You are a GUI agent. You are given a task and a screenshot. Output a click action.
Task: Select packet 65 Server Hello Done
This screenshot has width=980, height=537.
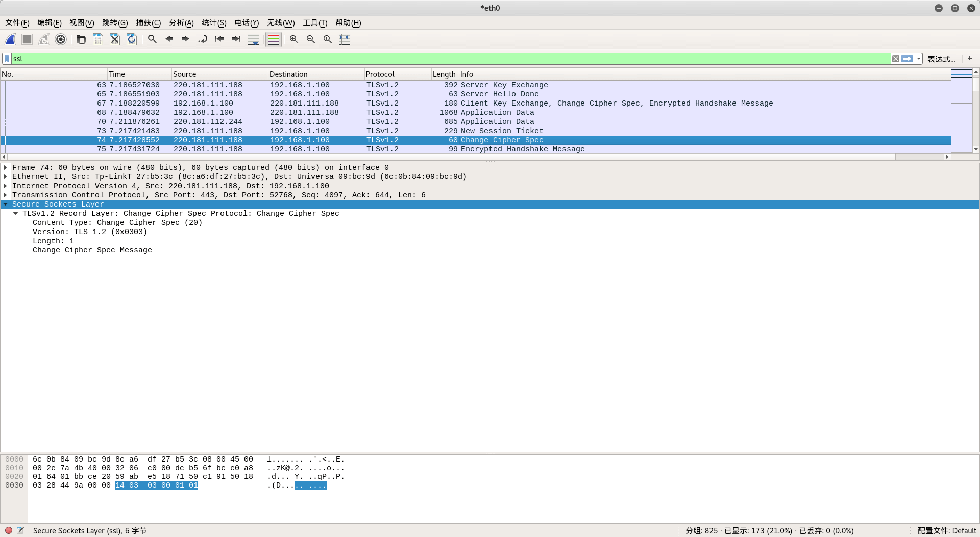pos(475,94)
